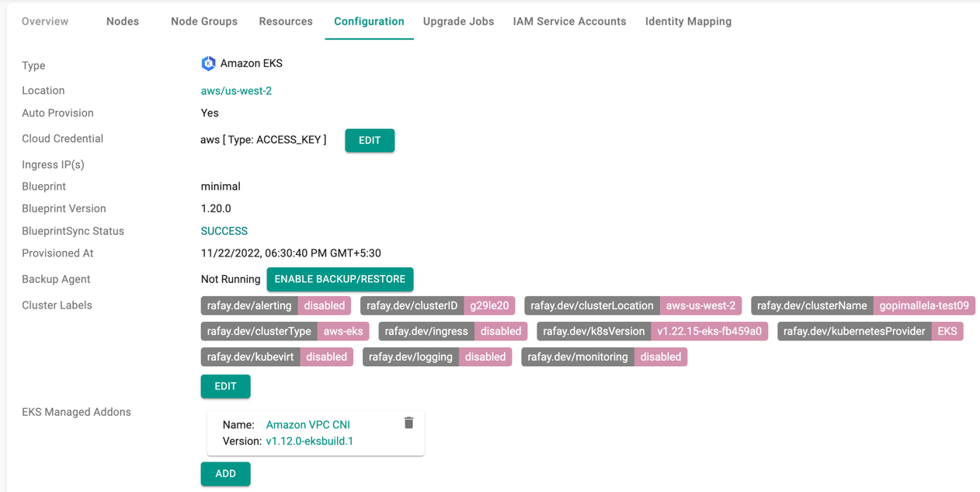
Task: Select the rafay.dev/clusterName label
Action: 811,305
